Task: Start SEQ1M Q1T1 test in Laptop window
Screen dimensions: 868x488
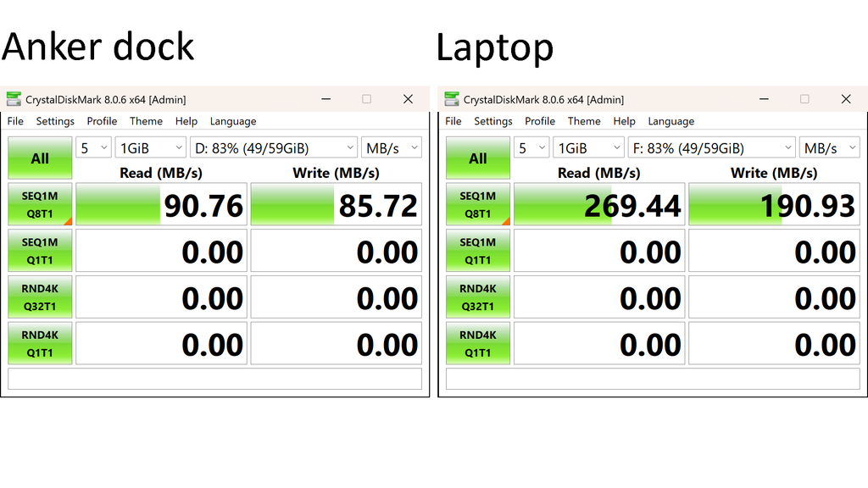Action: (478, 251)
